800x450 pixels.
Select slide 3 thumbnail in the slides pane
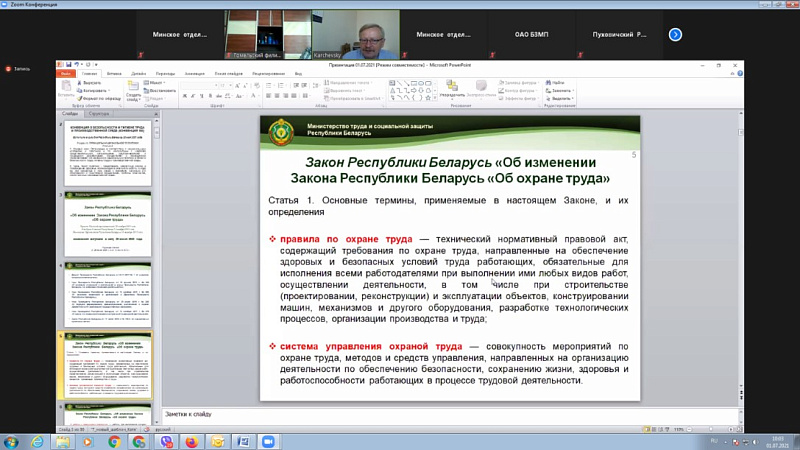(x=108, y=224)
